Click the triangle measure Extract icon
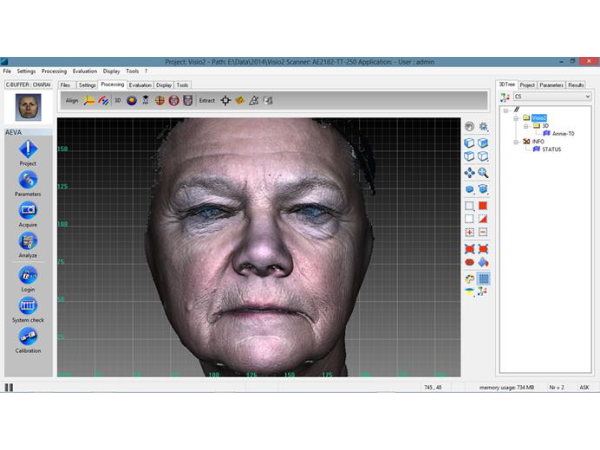600x450 pixels. pos(254,101)
